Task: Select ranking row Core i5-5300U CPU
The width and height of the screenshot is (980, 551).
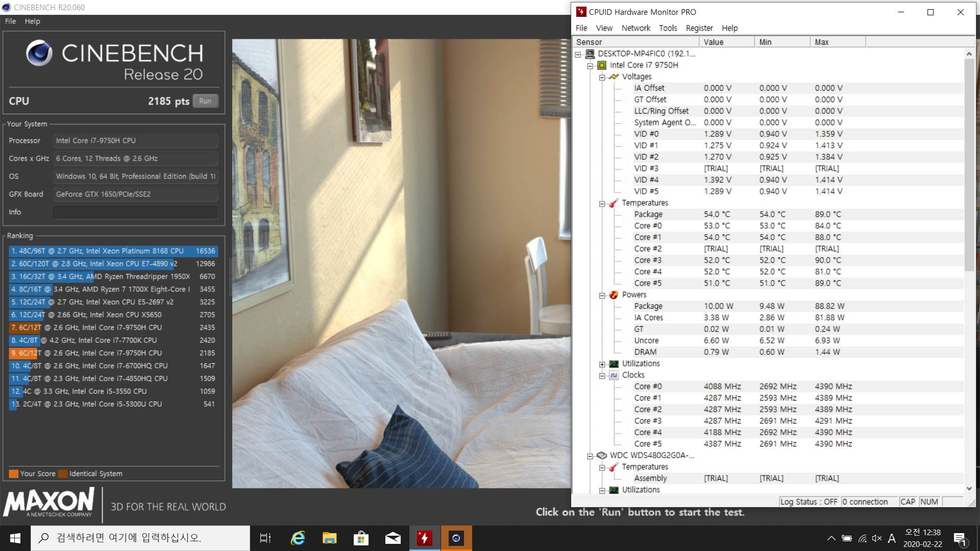Action: point(113,404)
